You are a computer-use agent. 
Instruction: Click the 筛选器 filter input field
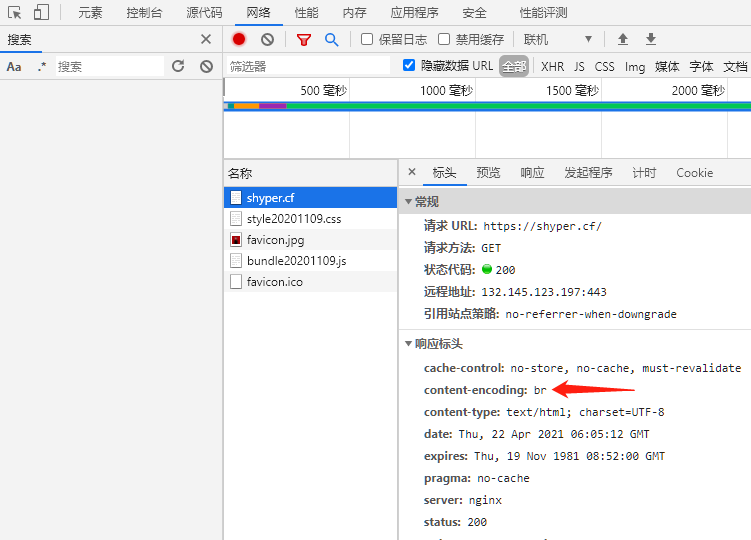308,66
